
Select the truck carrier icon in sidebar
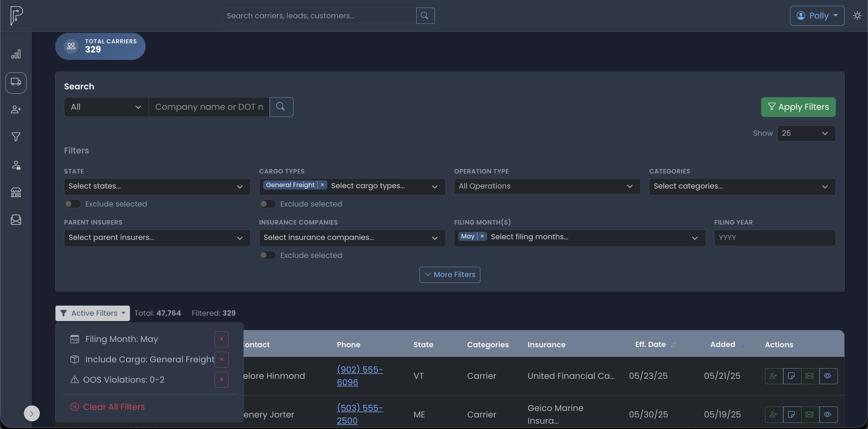pos(16,83)
